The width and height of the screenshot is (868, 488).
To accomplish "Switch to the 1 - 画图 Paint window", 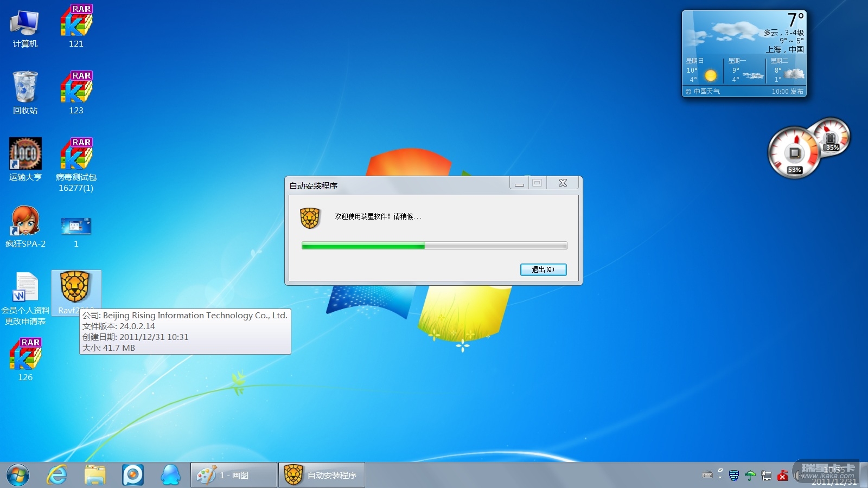I will tap(234, 475).
